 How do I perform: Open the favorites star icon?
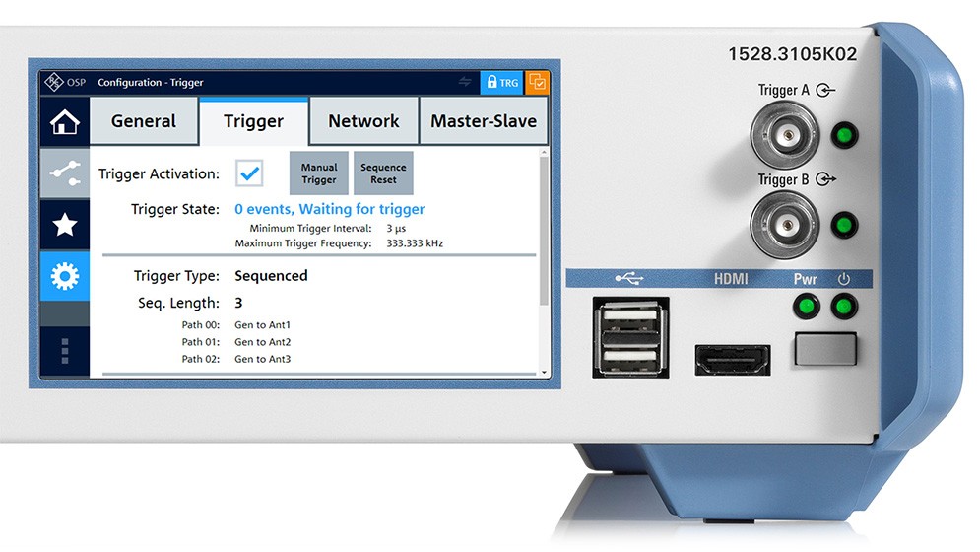(x=65, y=224)
